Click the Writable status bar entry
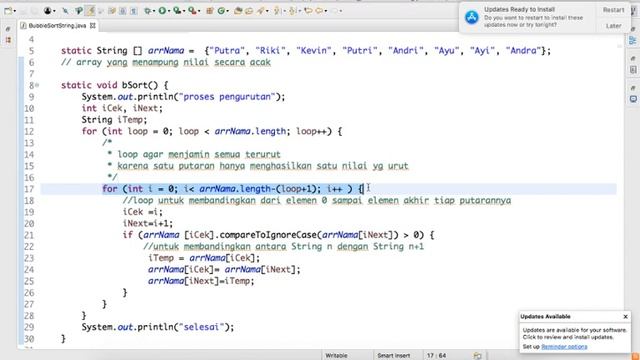640x360 pixels. (x=336, y=356)
